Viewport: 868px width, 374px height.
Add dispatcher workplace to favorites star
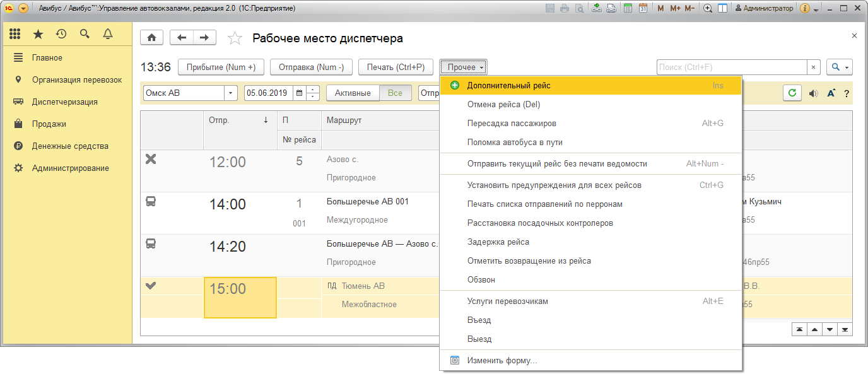click(235, 38)
